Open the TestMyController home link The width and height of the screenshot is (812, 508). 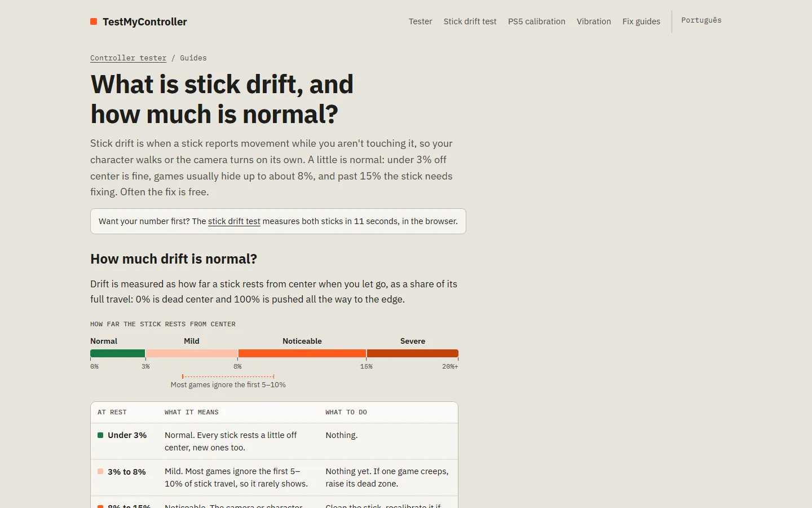point(139,21)
